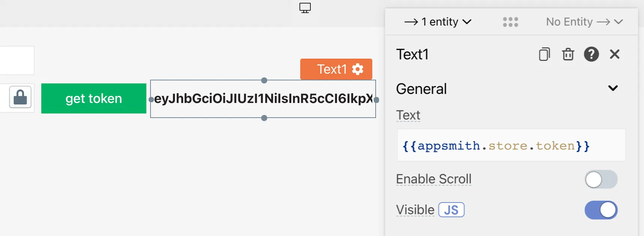
Task: Click the Text1 widget name tag
Action: coord(332,69)
